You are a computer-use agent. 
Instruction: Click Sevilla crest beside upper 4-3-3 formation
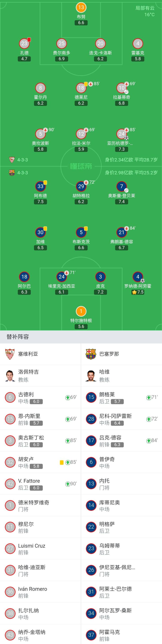pos(12,160)
